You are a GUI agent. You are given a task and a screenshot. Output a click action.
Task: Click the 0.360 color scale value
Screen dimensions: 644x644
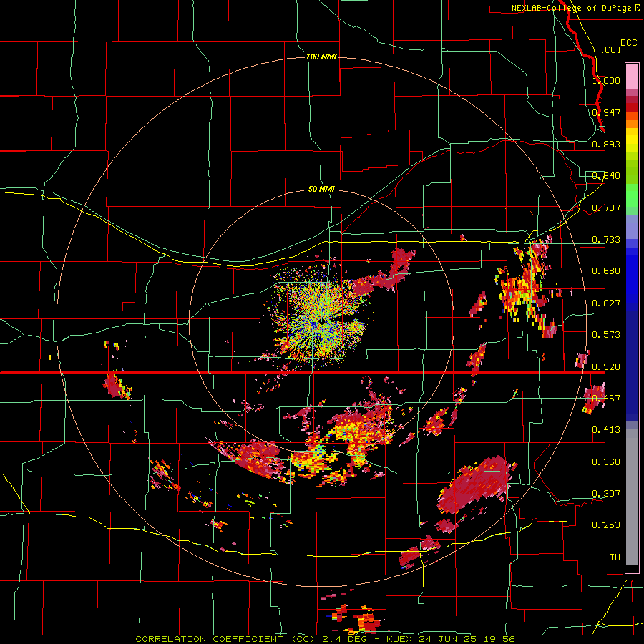point(606,462)
